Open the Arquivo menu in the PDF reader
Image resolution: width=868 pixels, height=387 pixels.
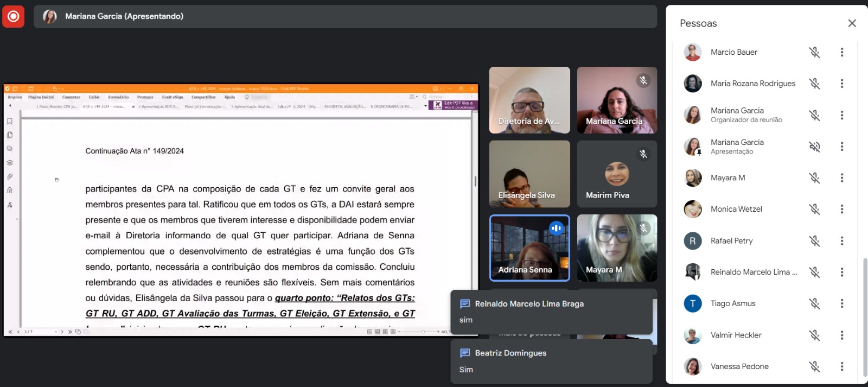[x=15, y=97]
